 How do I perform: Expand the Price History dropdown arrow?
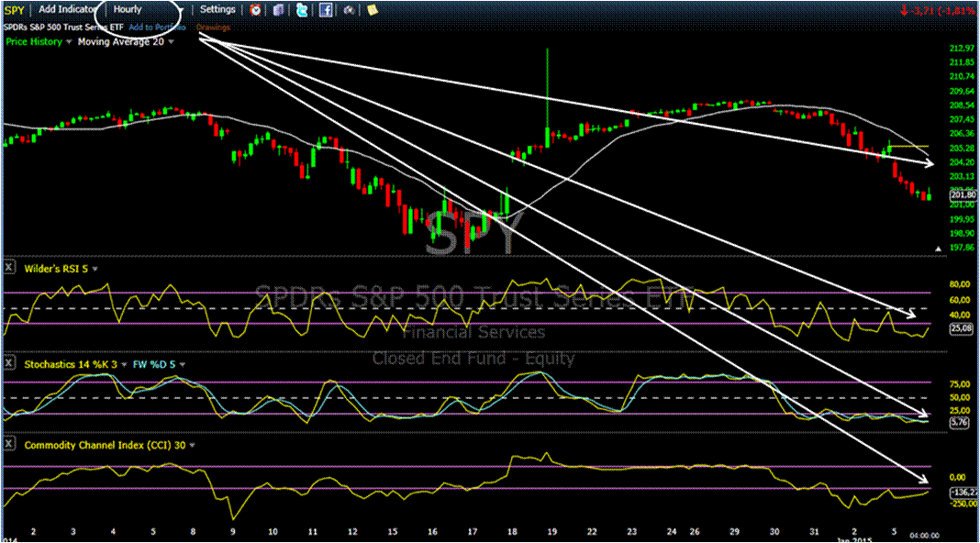69,42
